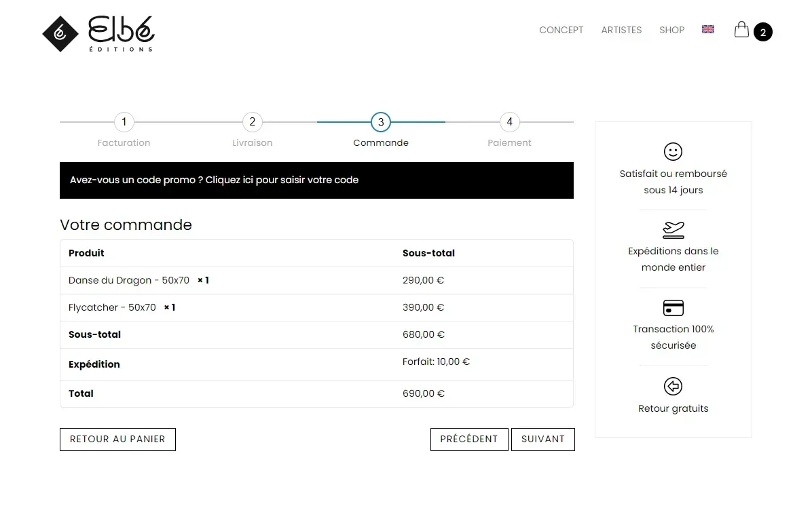Expand the promo code entry banner
Image resolution: width=812 pixels, height=506 pixels.
[x=316, y=180]
